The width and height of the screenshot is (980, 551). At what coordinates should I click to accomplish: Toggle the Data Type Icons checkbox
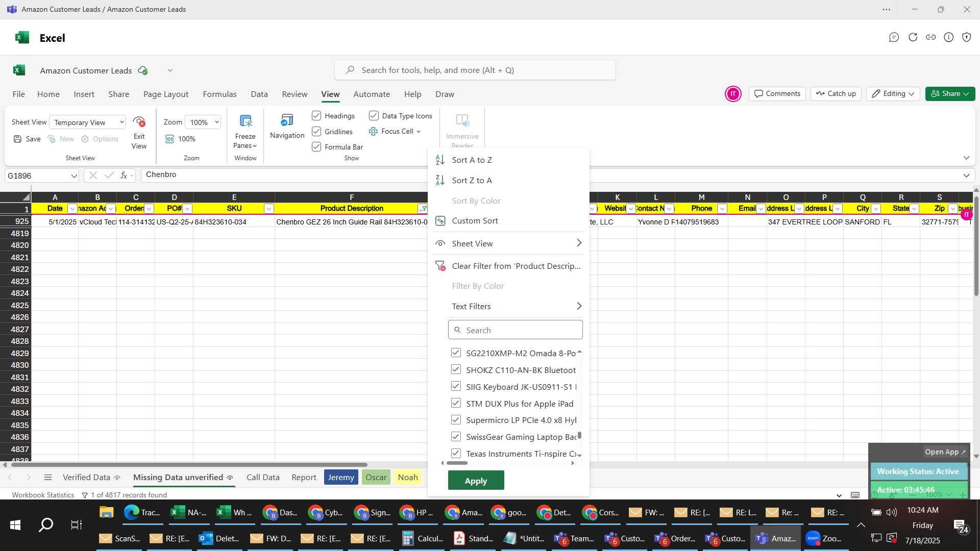coord(374,116)
